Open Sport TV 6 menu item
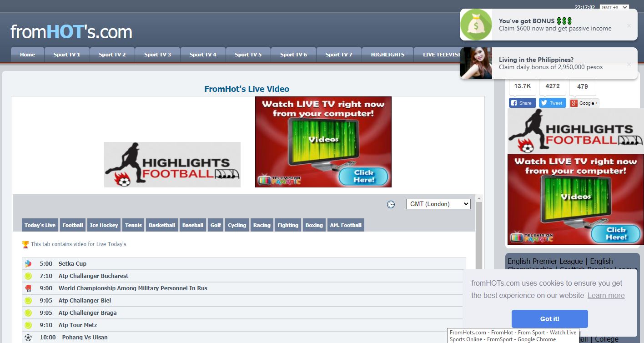 click(293, 55)
